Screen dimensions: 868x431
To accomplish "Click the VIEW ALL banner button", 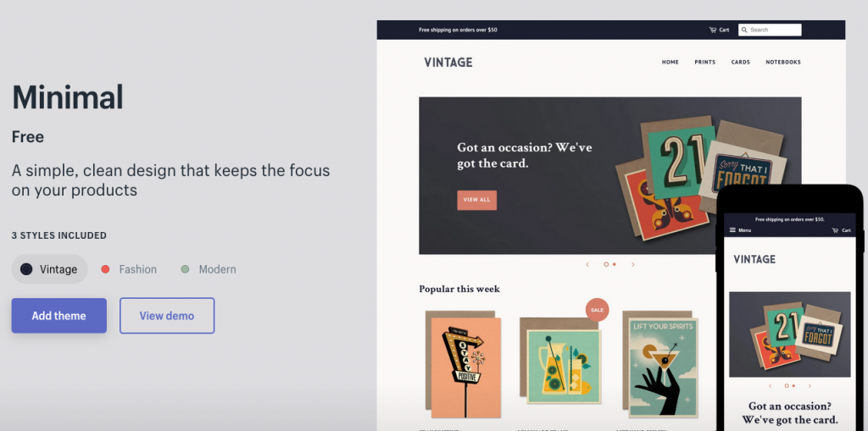I will (x=476, y=201).
